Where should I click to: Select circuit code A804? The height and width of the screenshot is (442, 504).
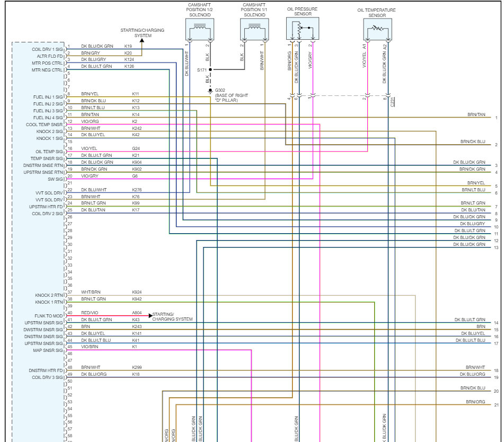tap(137, 313)
